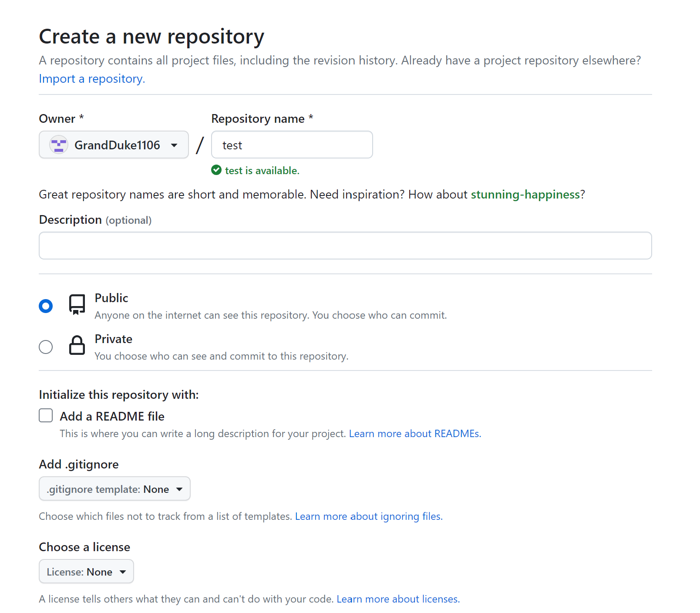This screenshot has width=700, height=613.
Task: Select the Public visibility radio button
Action: click(x=46, y=306)
